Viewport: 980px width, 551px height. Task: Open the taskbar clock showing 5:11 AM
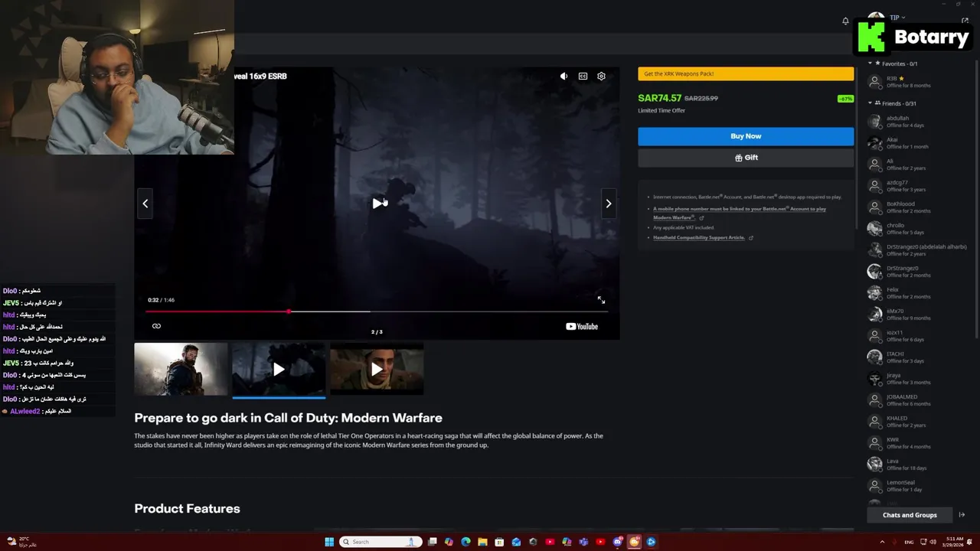point(955,542)
